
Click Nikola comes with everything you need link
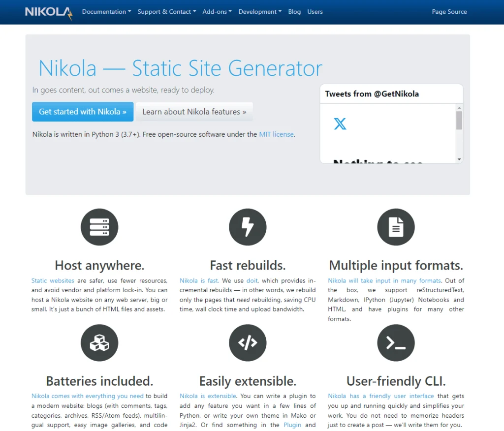[88, 396]
